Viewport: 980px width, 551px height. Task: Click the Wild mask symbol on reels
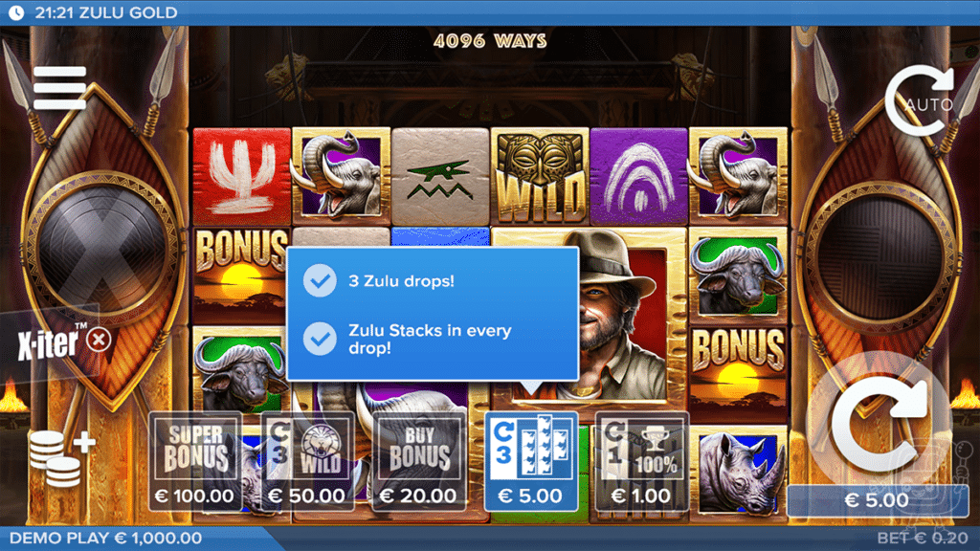tap(540, 177)
